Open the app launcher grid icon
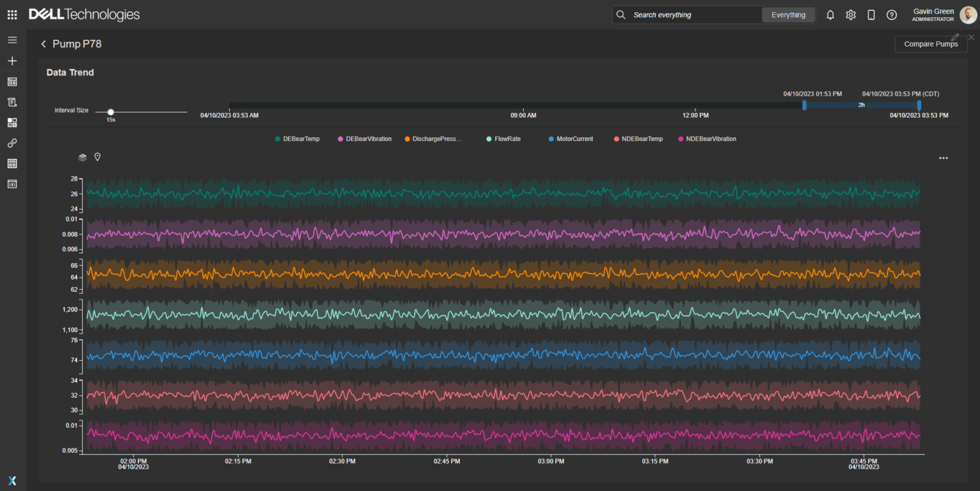Viewport: 980px width, 491px height. (x=12, y=15)
